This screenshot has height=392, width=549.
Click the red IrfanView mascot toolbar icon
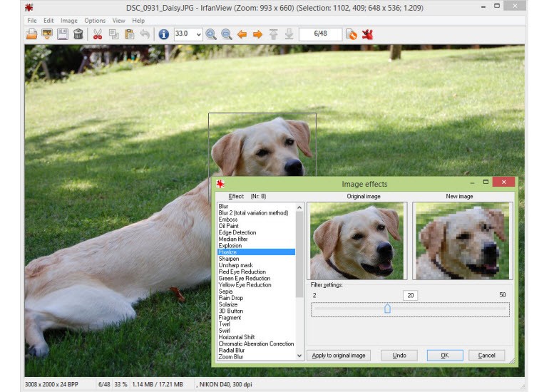click(367, 34)
